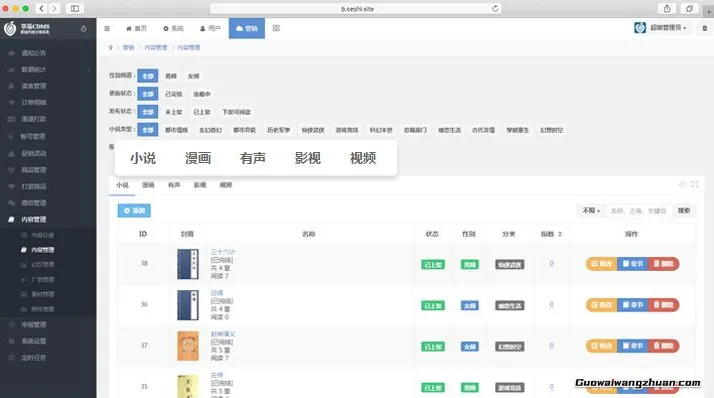The image size is (714, 398).
Task: Toggle the Safari sidebar button
Action: point(75,9)
